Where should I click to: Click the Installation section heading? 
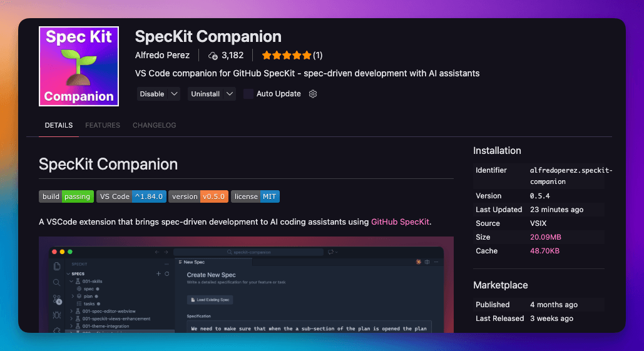(x=497, y=151)
